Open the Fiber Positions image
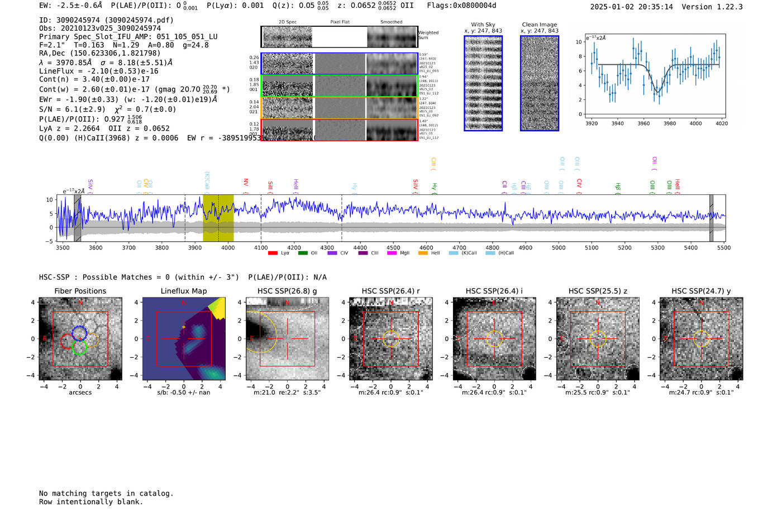Screen dimensions: 782x532 (80, 339)
